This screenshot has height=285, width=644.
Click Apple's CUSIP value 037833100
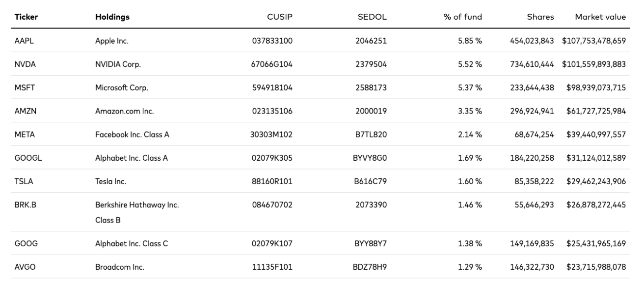272,41
